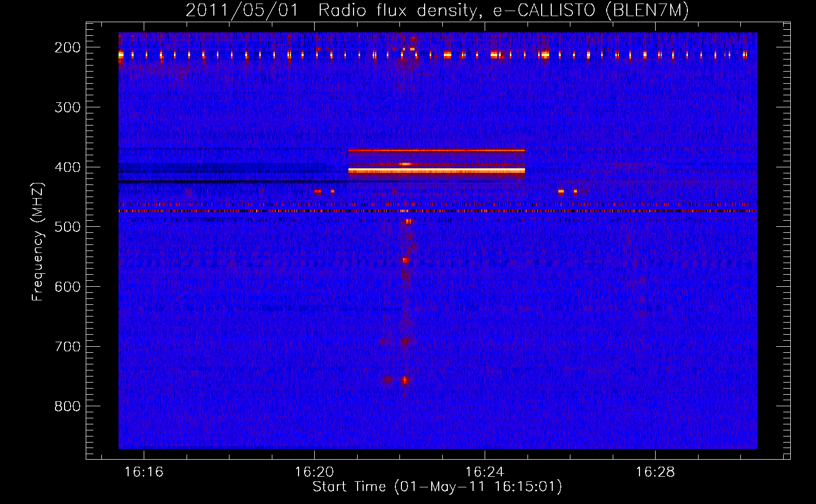Click the 16:16 time tick label
The height and width of the screenshot is (504, 816).
click(x=144, y=472)
